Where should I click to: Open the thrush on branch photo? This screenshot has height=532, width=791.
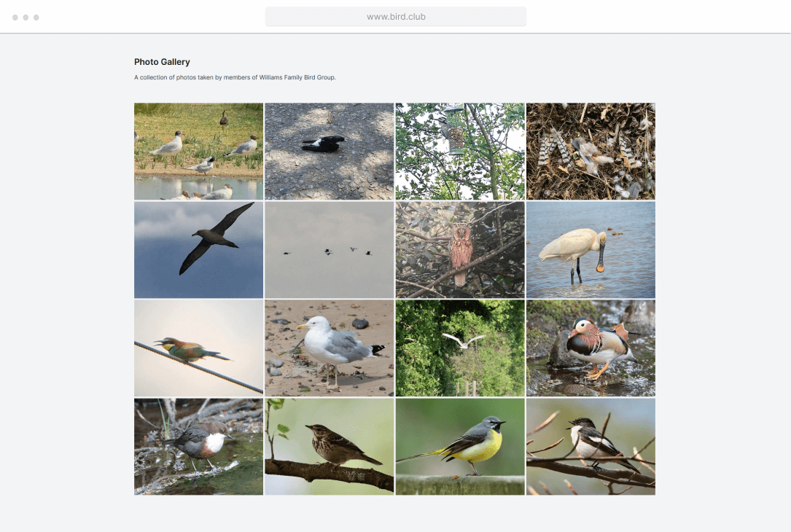(329, 446)
